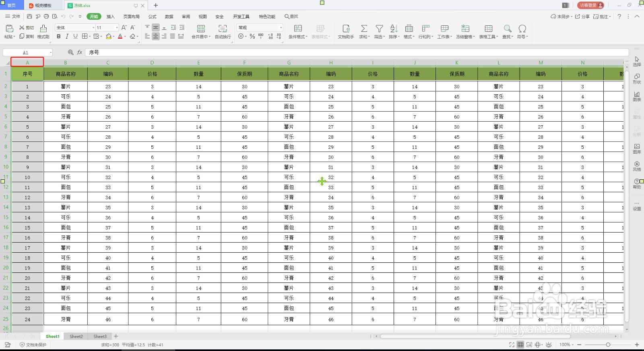This screenshot has width=644, height=351.
Task: Add a new sheet with the plus button
Action: pyautogui.click(x=116, y=336)
